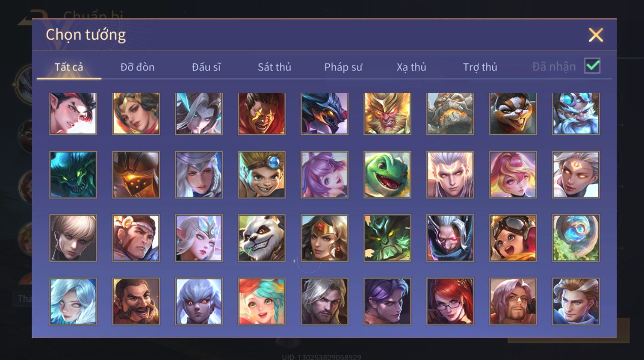Choose the stone golem hero portrait
This screenshot has width=644, height=360.
450,114
